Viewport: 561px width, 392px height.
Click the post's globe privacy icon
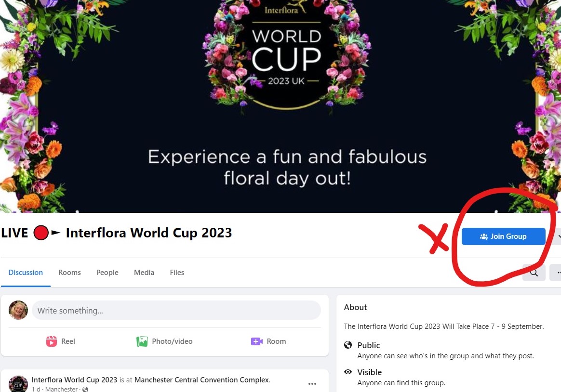click(85, 389)
